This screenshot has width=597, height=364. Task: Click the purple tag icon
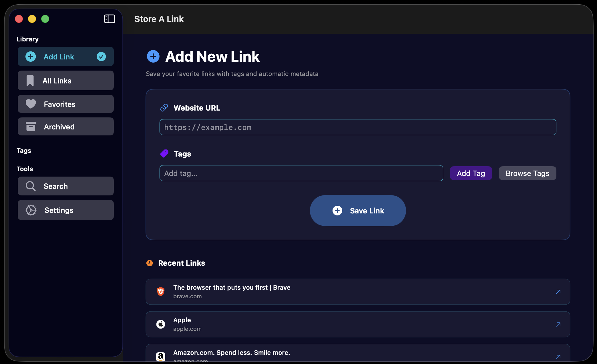point(164,154)
